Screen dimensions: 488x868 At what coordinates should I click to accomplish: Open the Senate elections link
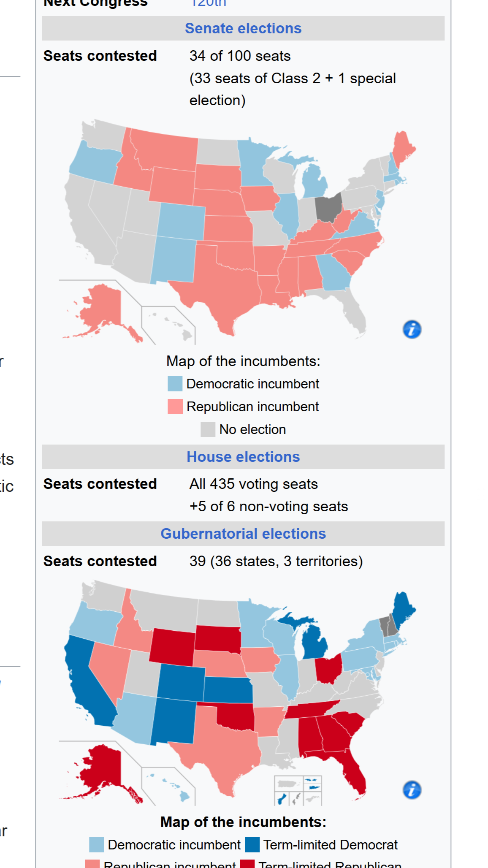(243, 28)
